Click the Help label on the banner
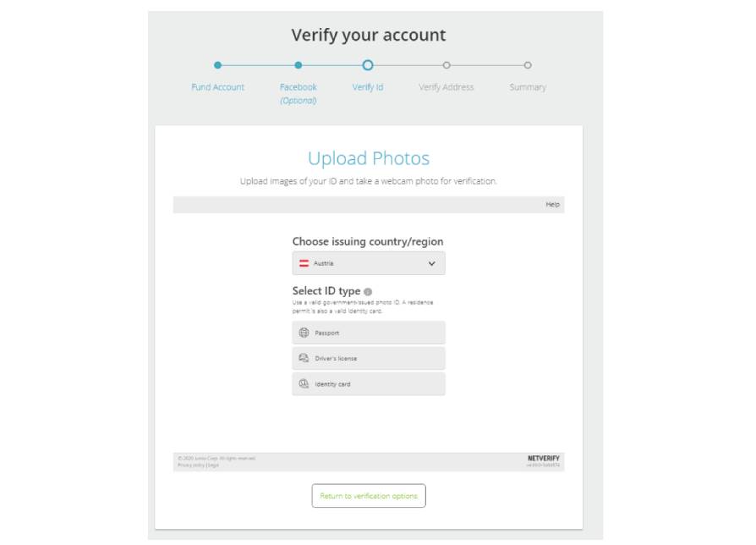The height and width of the screenshot is (545, 756). point(551,204)
